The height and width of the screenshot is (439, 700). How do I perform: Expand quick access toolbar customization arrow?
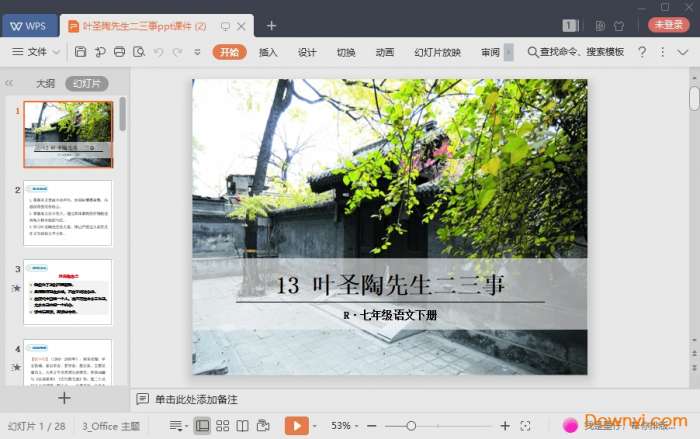[197, 52]
